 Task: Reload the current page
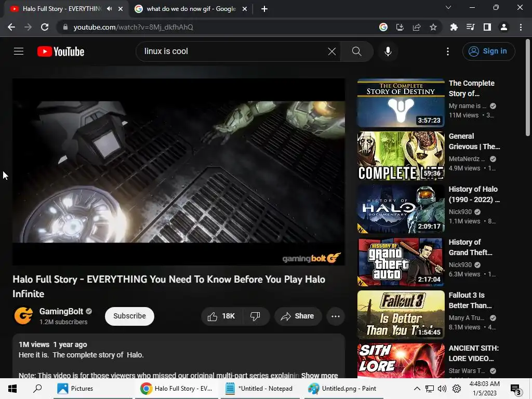click(45, 27)
